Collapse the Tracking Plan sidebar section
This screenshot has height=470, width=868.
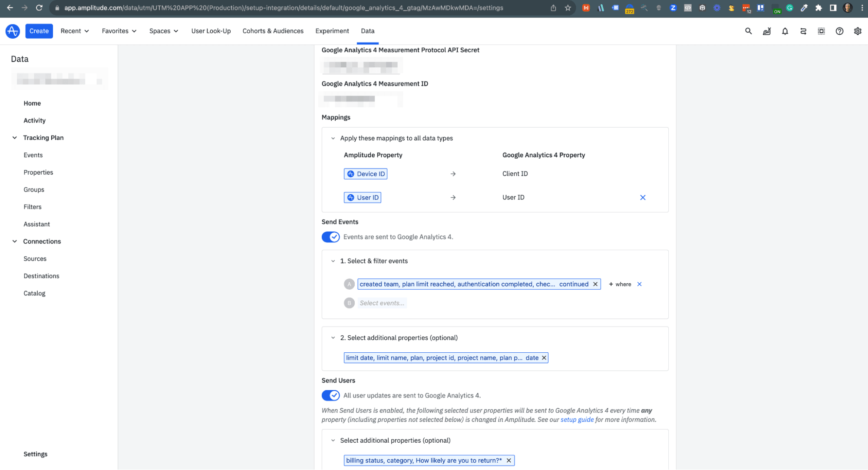(15, 138)
